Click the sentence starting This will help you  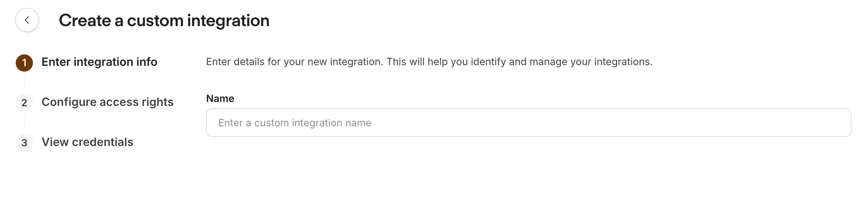pyautogui.click(x=520, y=62)
